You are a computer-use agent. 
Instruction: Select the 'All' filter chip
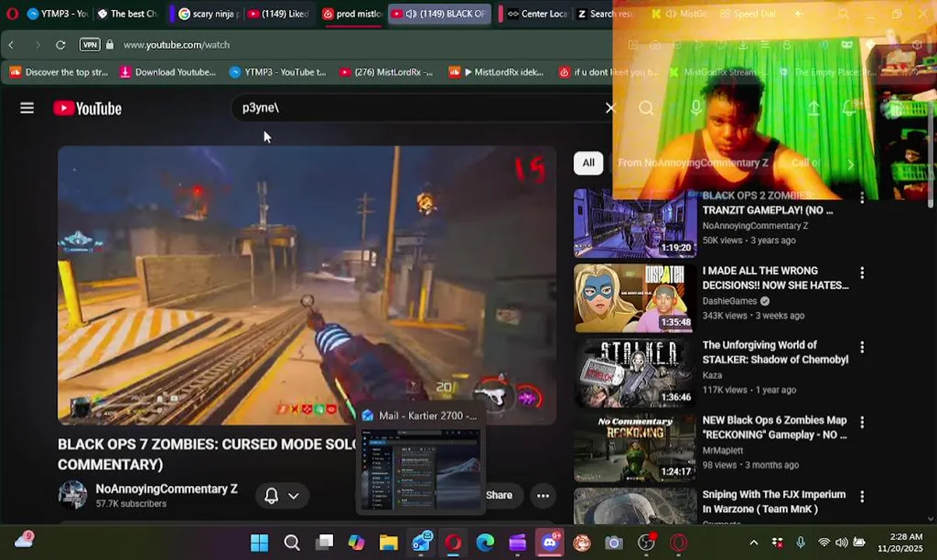[588, 163]
